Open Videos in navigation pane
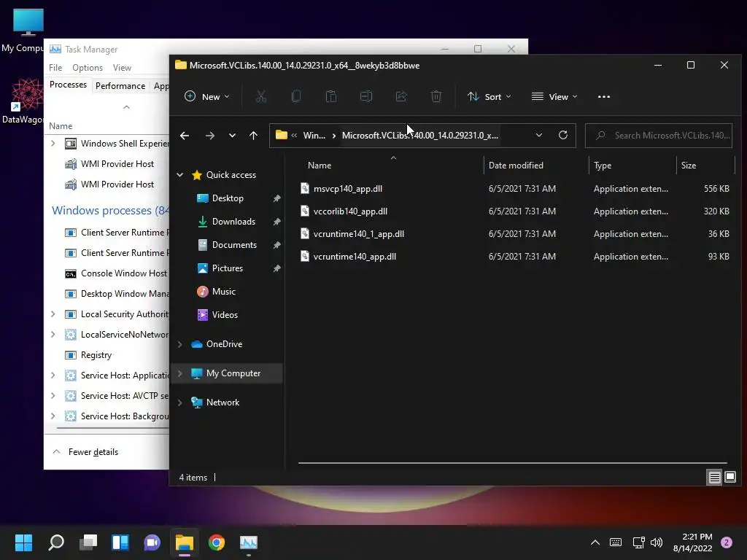 click(225, 315)
